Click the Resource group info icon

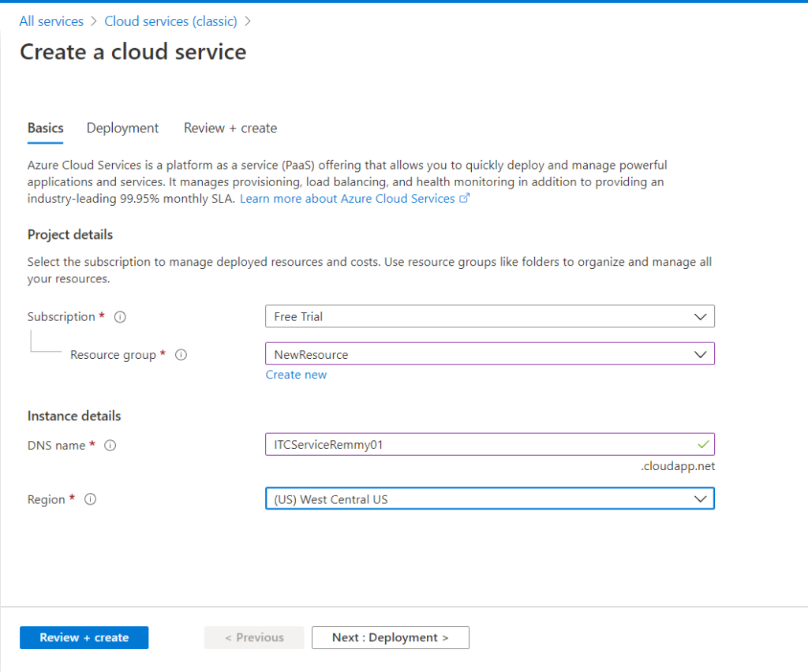pos(181,355)
